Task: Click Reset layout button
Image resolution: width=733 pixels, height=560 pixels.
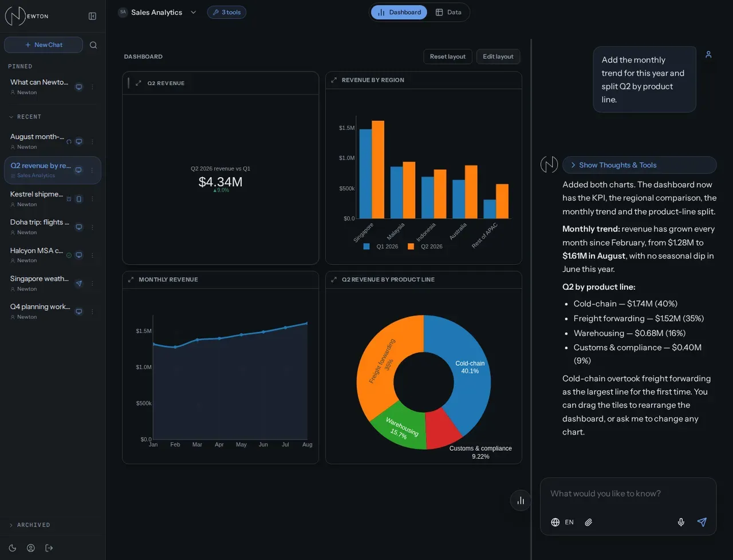Action: 448,56
